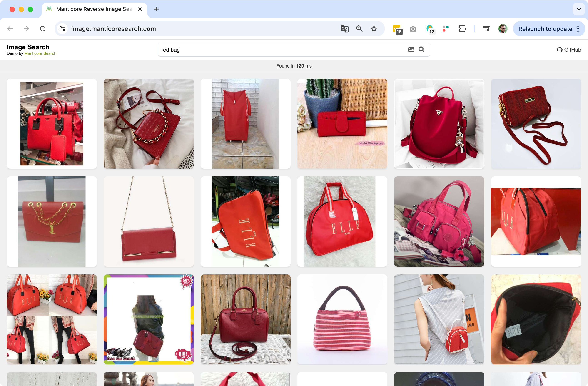Open the Chrome three-dot menu
Viewport: 588px width, 386px height.
pyautogui.click(x=578, y=29)
